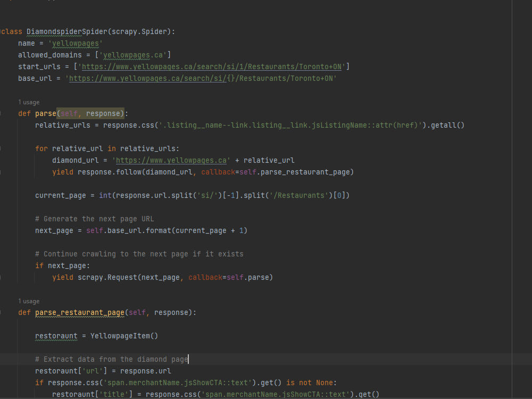
Task: Click the 'yellowpages.ca' allowed domain string
Action: pos(132,55)
